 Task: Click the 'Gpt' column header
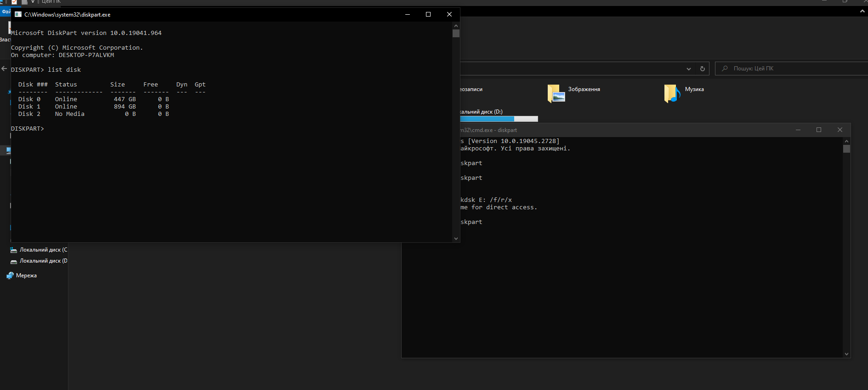pyautogui.click(x=200, y=85)
